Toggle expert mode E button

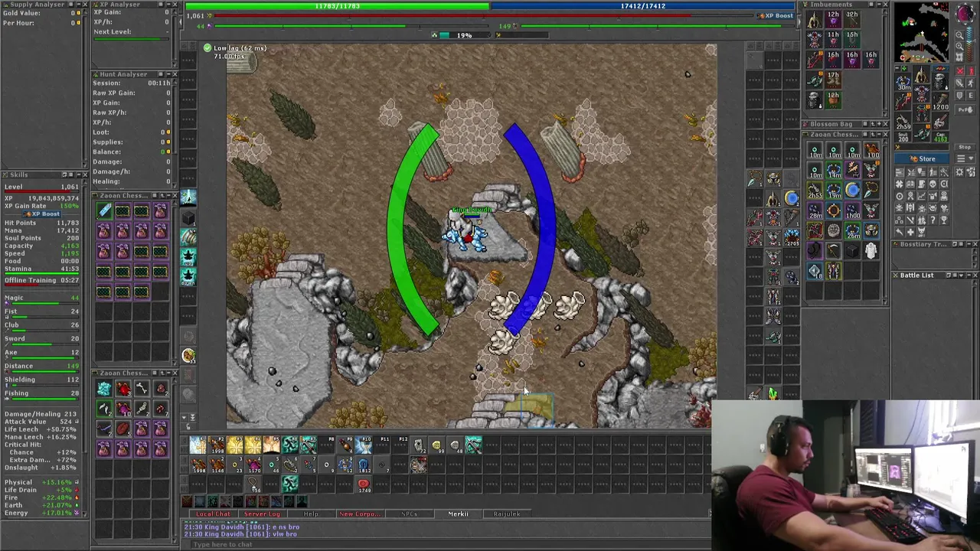point(971,96)
